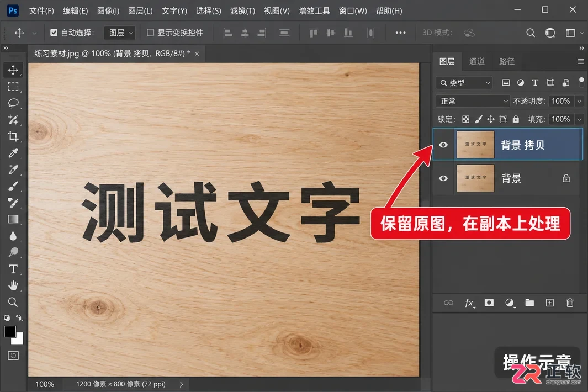Select the Lasso tool

point(13,103)
